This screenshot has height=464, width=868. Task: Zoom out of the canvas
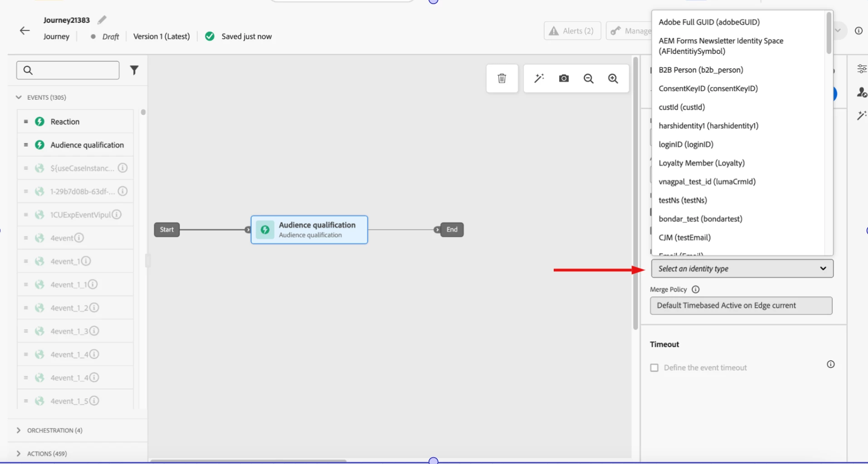click(x=589, y=78)
